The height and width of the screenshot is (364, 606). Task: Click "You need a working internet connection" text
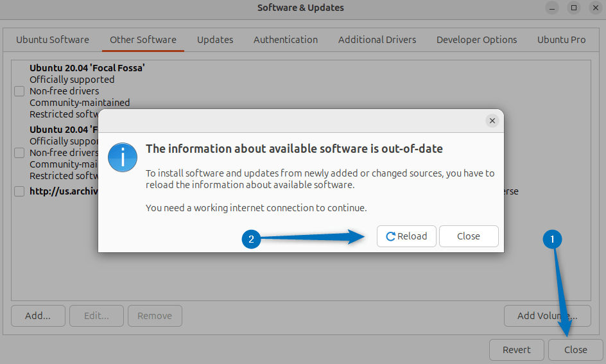[x=256, y=208]
